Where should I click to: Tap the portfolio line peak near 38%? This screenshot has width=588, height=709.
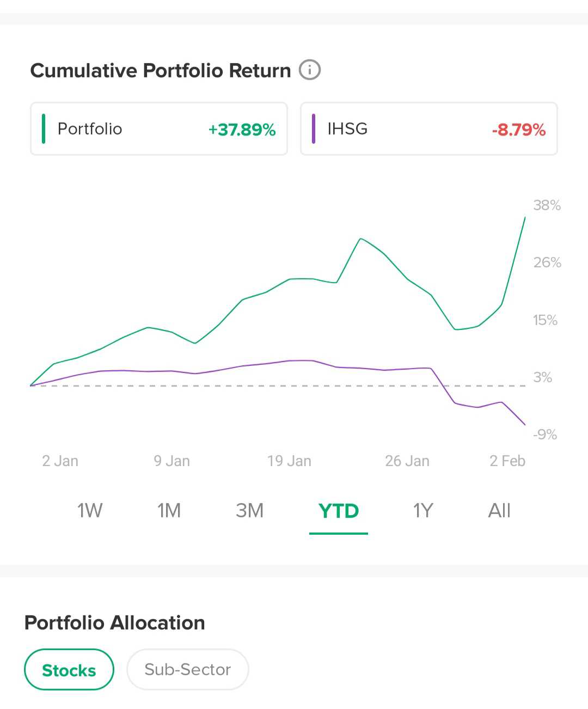[525, 217]
